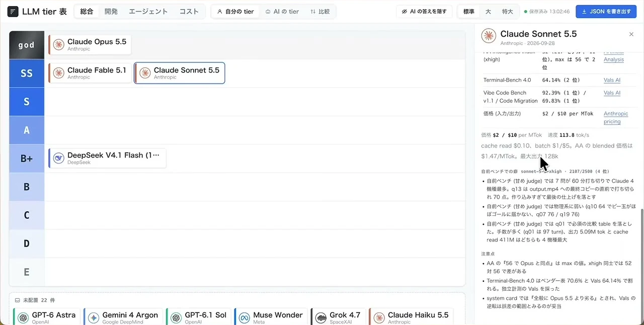Image resolution: width=644 pixels, height=325 pixels.
Task: Click the DeepSeek whale logo on the B+ card
Action: [x=59, y=158]
